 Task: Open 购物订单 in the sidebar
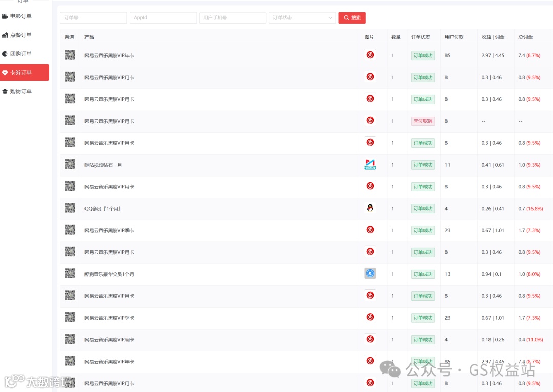21,91
